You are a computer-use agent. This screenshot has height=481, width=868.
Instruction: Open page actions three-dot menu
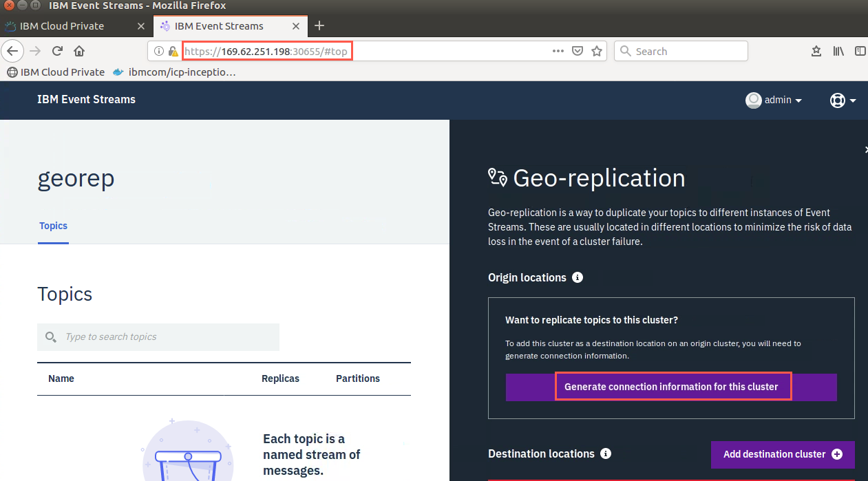click(x=558, y=51)
